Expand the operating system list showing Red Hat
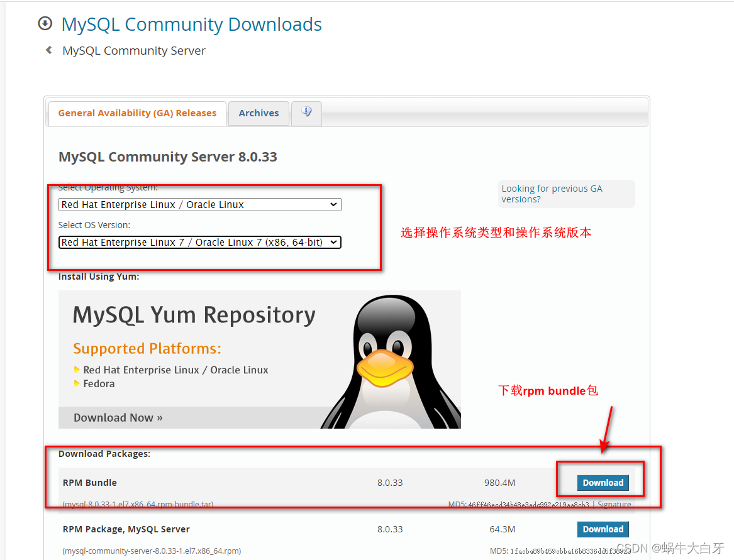Screen dimensions: 734x560 pos(199,204)
